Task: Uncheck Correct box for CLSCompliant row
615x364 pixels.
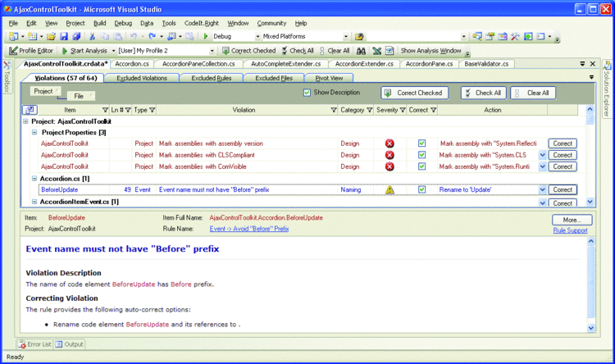Action: (x=421, y=155)
